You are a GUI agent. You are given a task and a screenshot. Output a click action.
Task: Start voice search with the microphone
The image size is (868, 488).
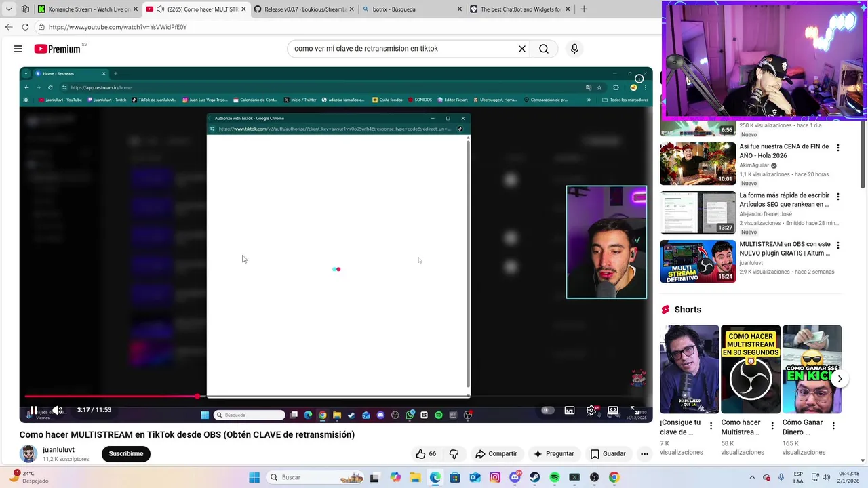(x=574, y=49)
